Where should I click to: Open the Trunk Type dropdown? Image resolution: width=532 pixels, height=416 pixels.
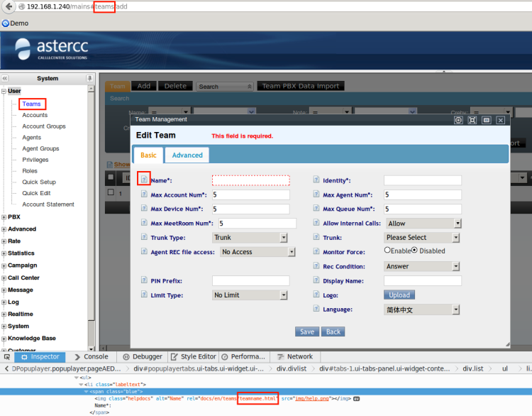[x=250, y=238]
